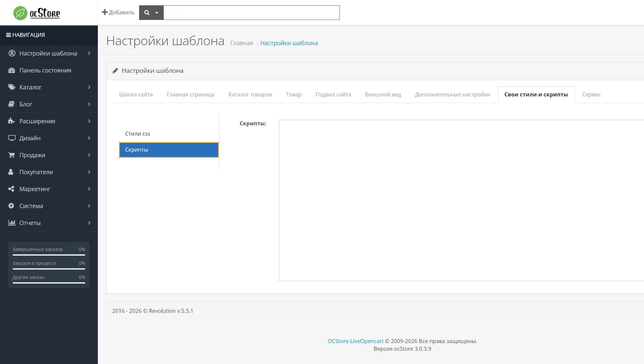
Task: Switch to the Шапка сайта tab
Action: click(x=136, y=94)
